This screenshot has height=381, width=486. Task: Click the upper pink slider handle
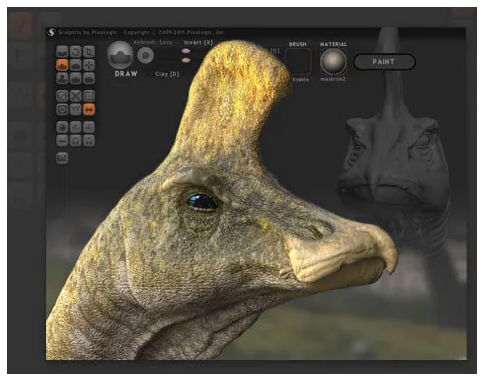coord(186,51)
